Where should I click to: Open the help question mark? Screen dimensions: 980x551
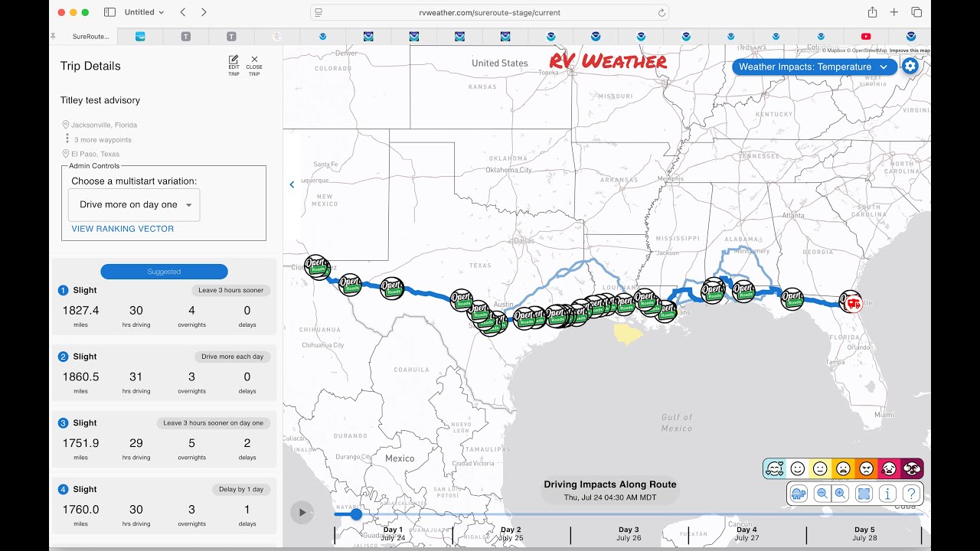pos(910,494)
